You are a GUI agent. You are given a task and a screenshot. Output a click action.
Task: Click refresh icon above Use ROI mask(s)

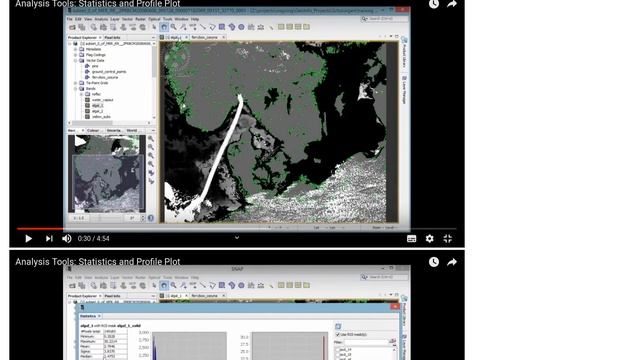point(338,326)
